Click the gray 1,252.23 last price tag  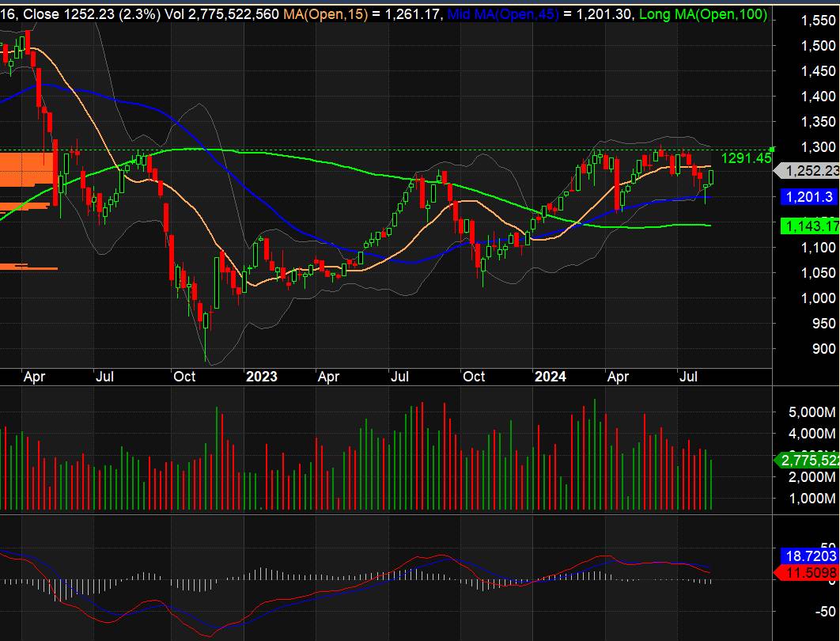(x=808, y=170)
